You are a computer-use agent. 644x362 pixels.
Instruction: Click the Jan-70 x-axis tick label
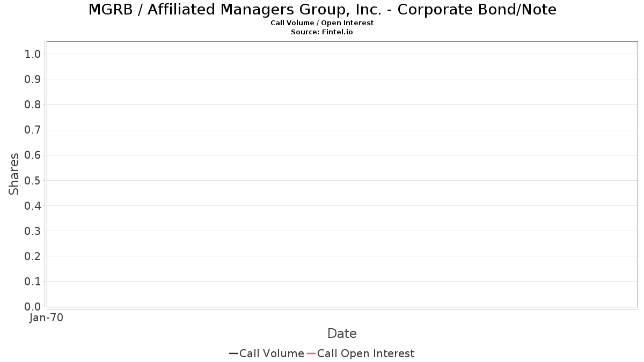point(47,318)
